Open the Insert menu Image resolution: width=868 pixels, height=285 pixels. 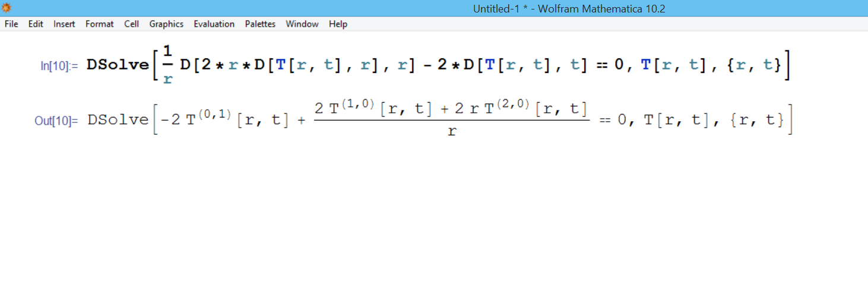point(64,24)
